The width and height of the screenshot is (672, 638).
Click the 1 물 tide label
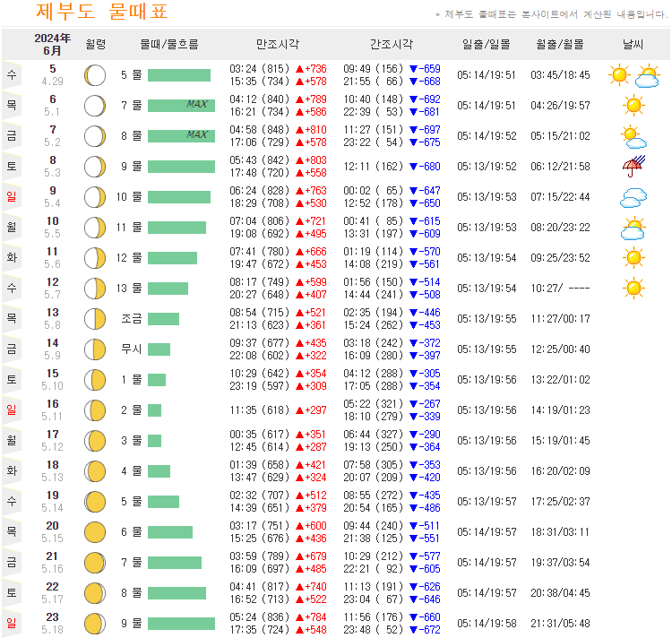(x=131, y=380)
